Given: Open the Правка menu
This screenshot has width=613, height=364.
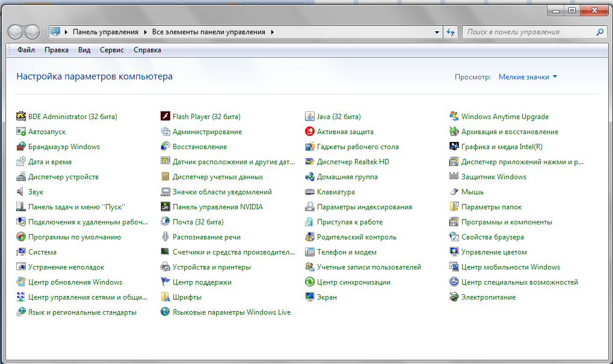Looking at the screenshot, I should click(x=57, y=50).
